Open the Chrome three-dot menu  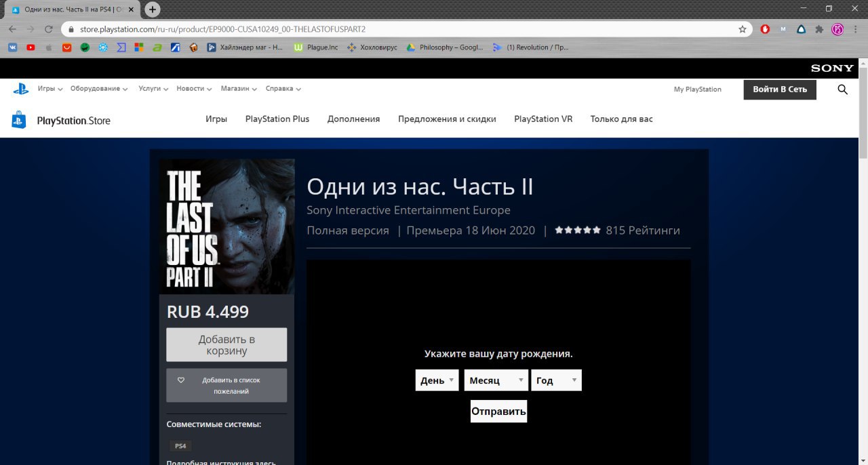[x=856, y=29]
